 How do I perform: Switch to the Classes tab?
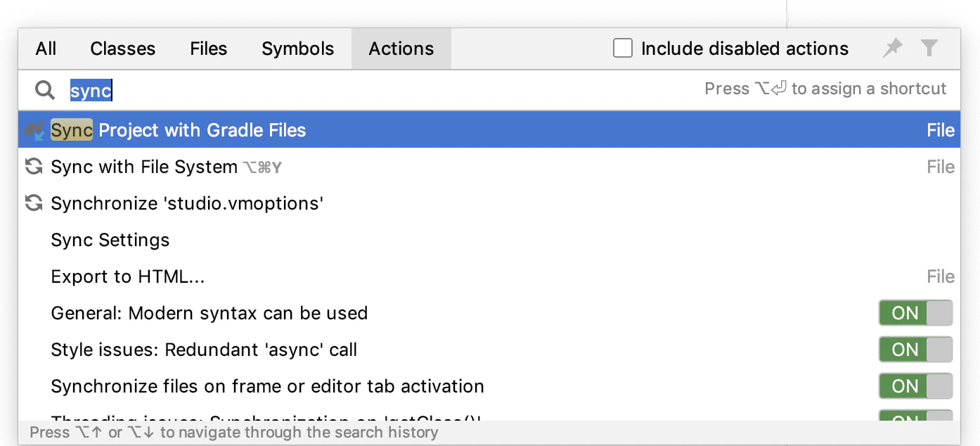pyautogui.click(x=123, y=49)
